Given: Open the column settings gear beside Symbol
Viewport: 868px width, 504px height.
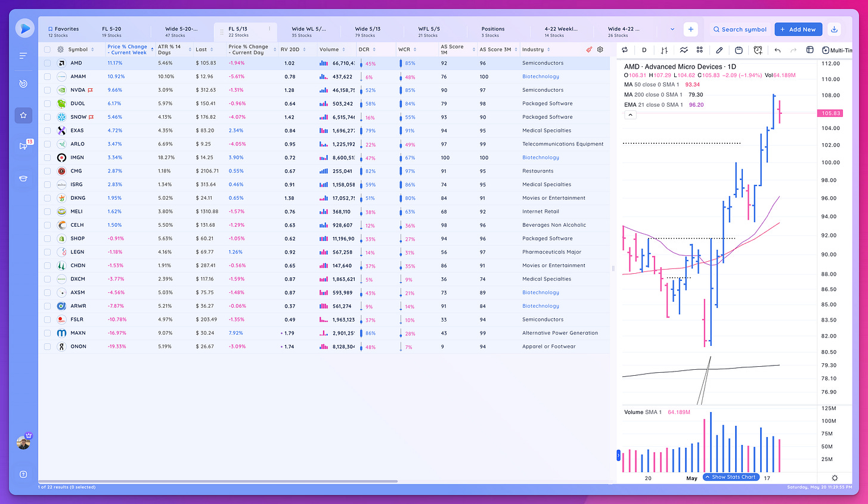Looking at the screenshot, I should (x=61, y=50).
